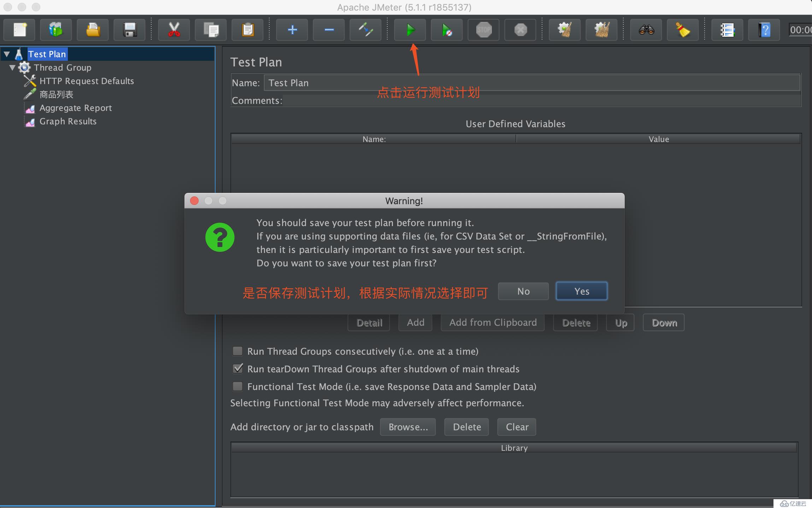Click the Help question mark icon
The width and height of the screenshot is (812, 508).
pyautogui.click(x=764, y=30)
